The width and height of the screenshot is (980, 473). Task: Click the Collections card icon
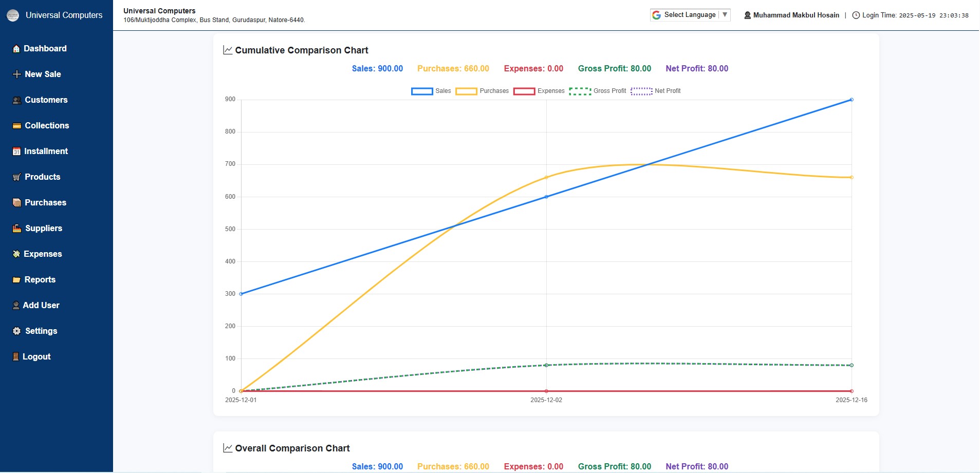(17, 126)
